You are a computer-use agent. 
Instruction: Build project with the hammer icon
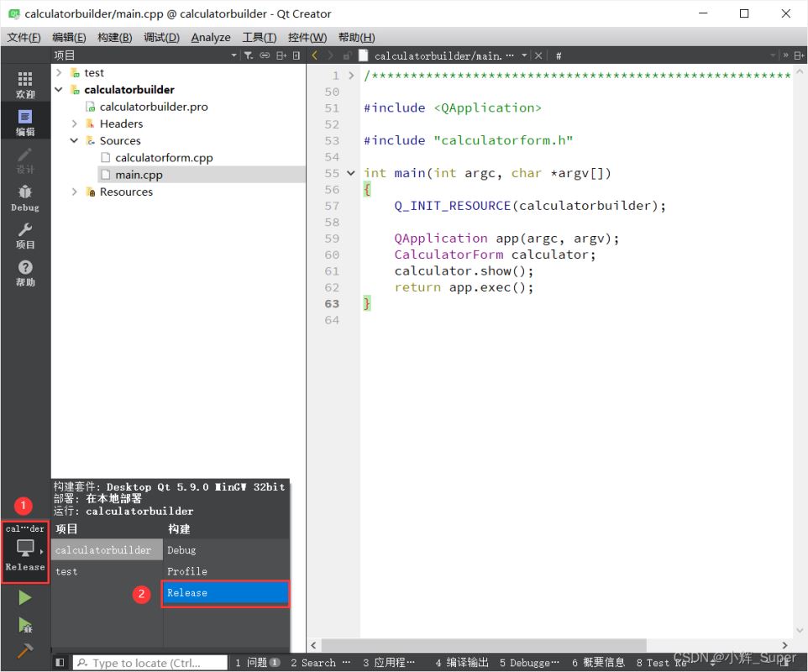pyautogui.click(x=25, y=651)
